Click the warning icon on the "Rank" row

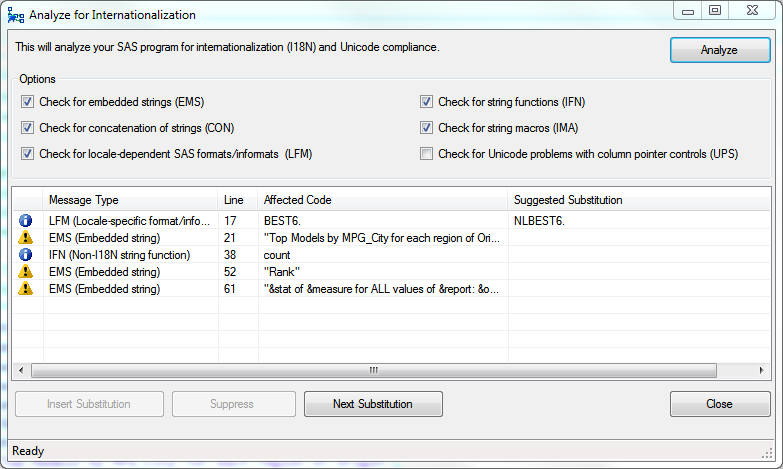[x=26, y=272]
